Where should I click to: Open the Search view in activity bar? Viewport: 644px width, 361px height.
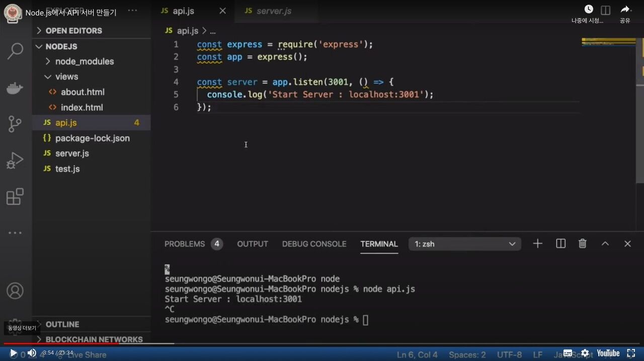15,51
